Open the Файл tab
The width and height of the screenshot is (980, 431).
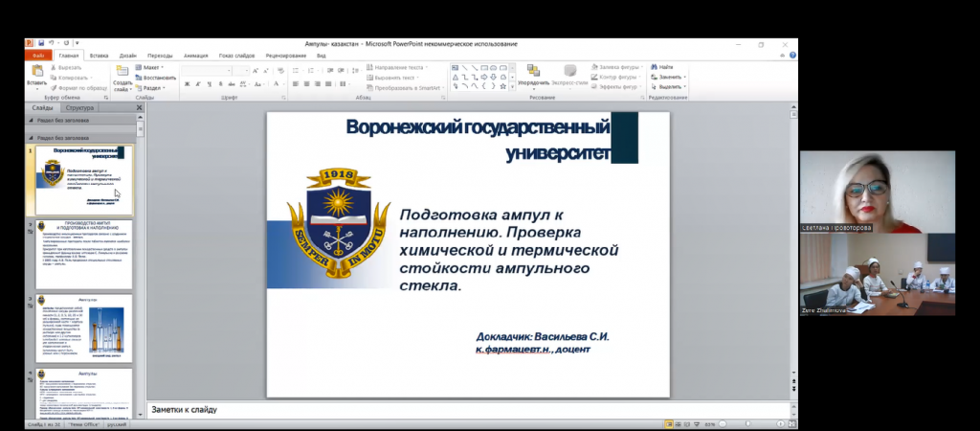point(38,56)
